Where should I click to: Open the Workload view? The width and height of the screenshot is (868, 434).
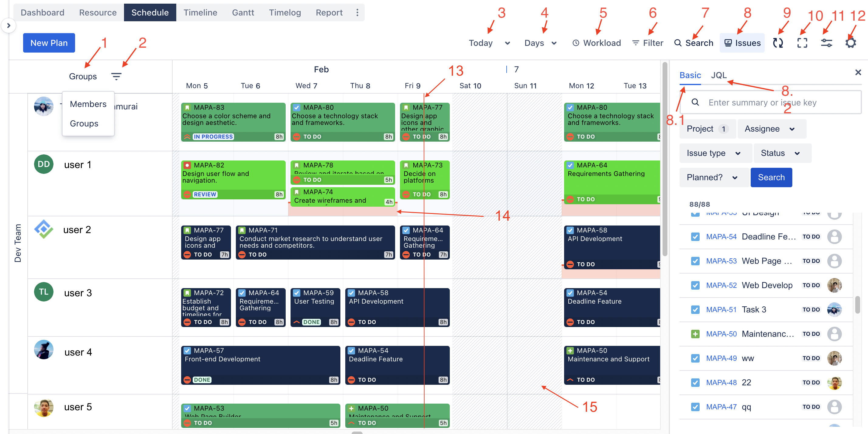[x=596, y=43]
